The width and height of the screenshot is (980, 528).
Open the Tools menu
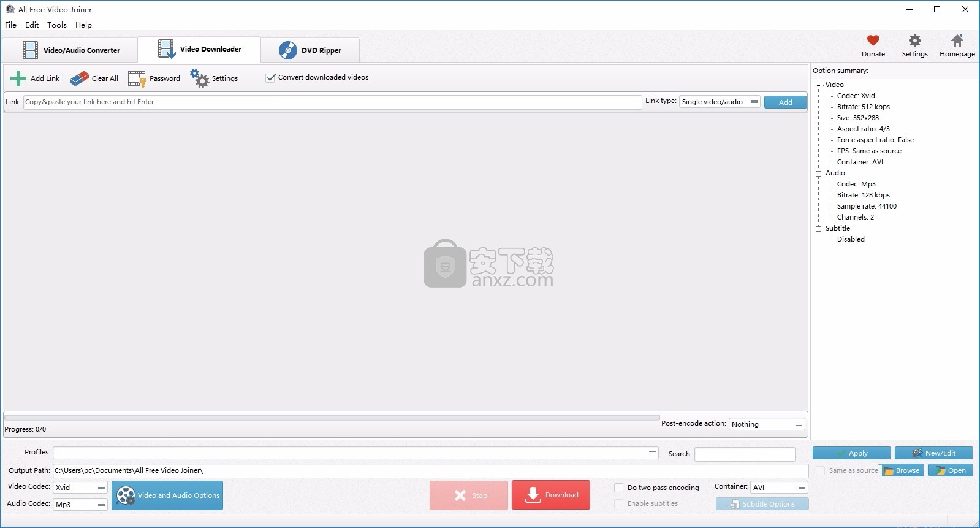coord(57,25)
